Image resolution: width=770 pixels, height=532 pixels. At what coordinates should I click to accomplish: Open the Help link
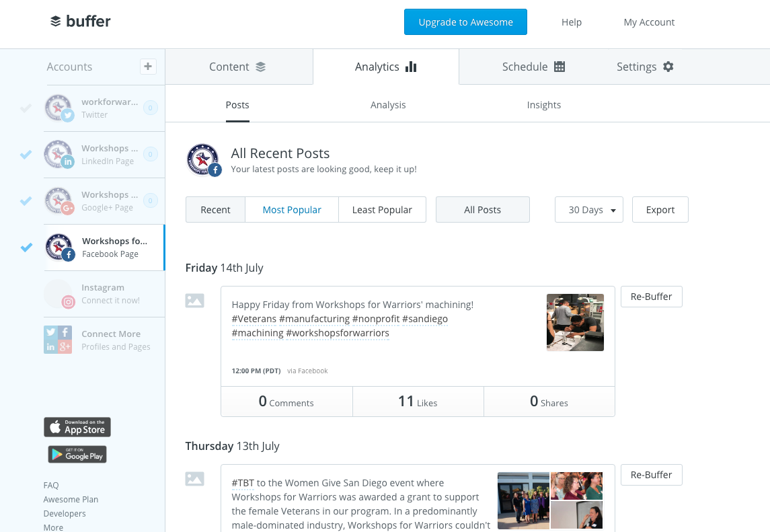(572, 22)
